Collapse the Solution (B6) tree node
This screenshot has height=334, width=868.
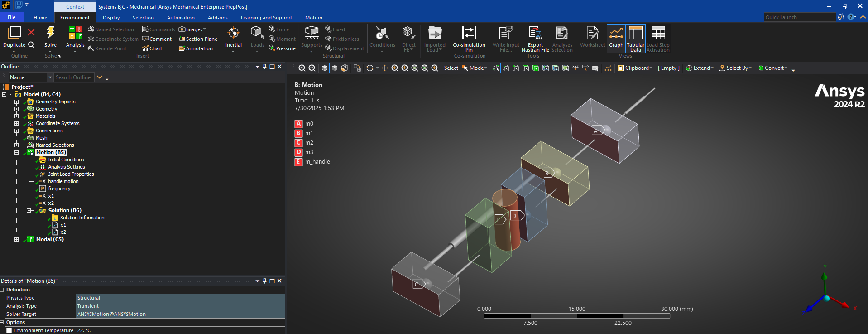pyautogui.click(x=29, y=210)
